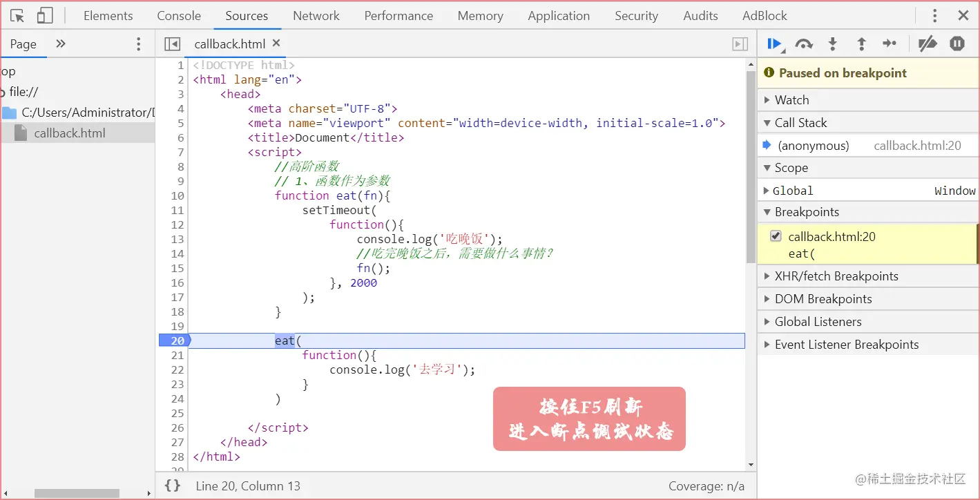Open DevTools customize menu (three dots)
The height and width of the screenshot is (500, 980).
935,15
